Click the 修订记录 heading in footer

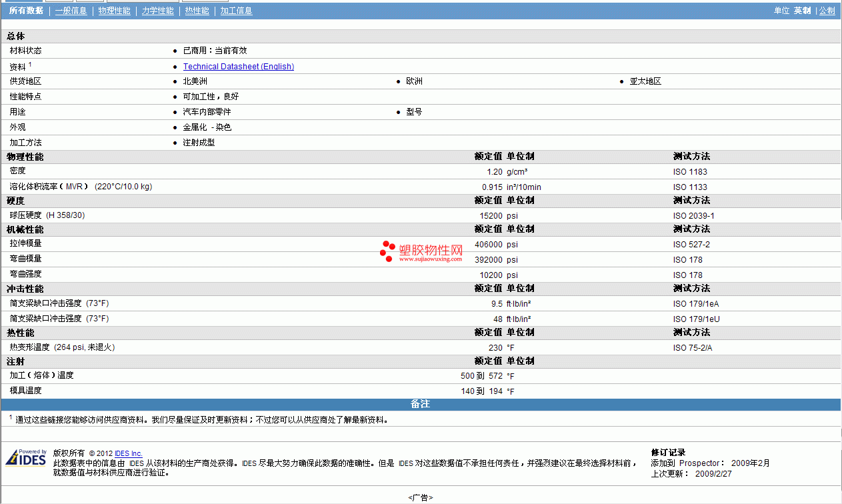click(x=668, y=453)
